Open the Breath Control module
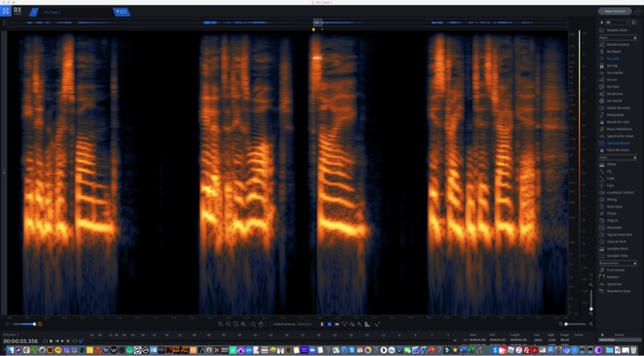This screenshot has height=356, width=644. pos(617,44)
